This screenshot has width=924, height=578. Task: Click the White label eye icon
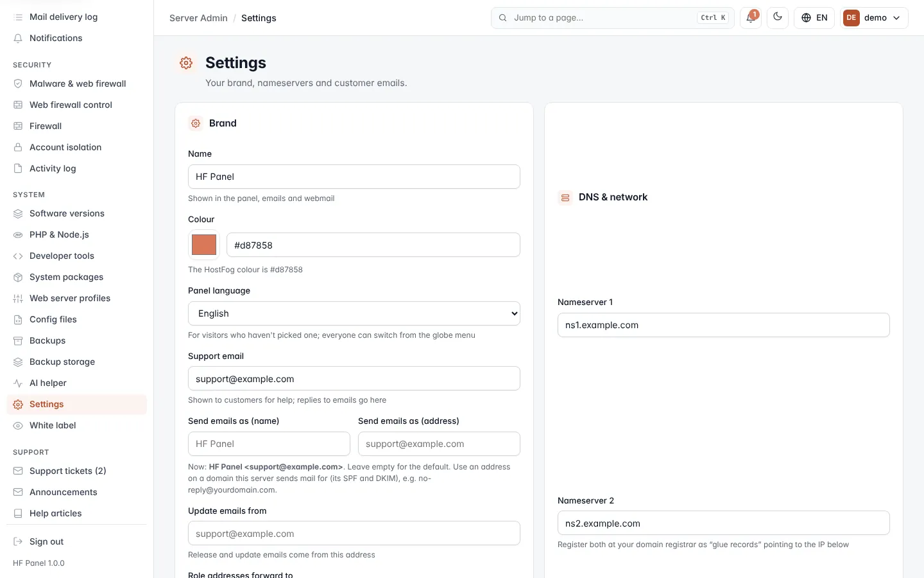click(x=18, y=425)
